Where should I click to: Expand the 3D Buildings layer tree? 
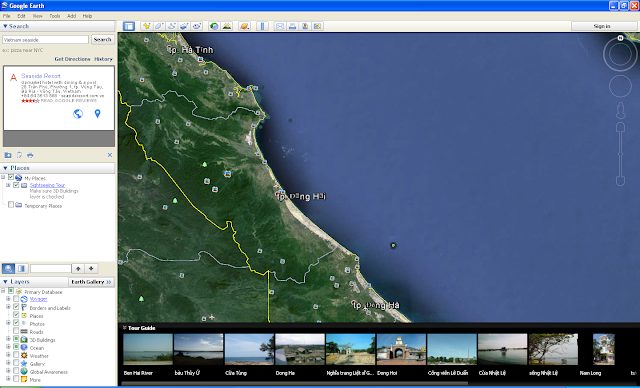tap(8, 339)
